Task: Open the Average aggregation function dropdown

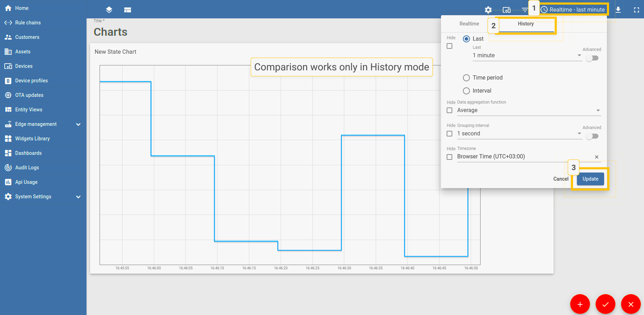Action: click(x=529, y=110)
